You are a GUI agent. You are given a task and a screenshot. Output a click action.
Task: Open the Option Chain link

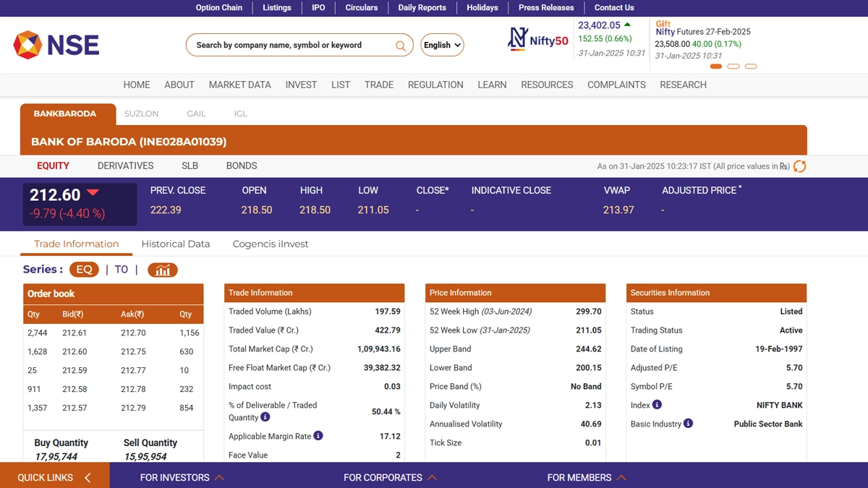pyautogui.click(x=218, y=7)
